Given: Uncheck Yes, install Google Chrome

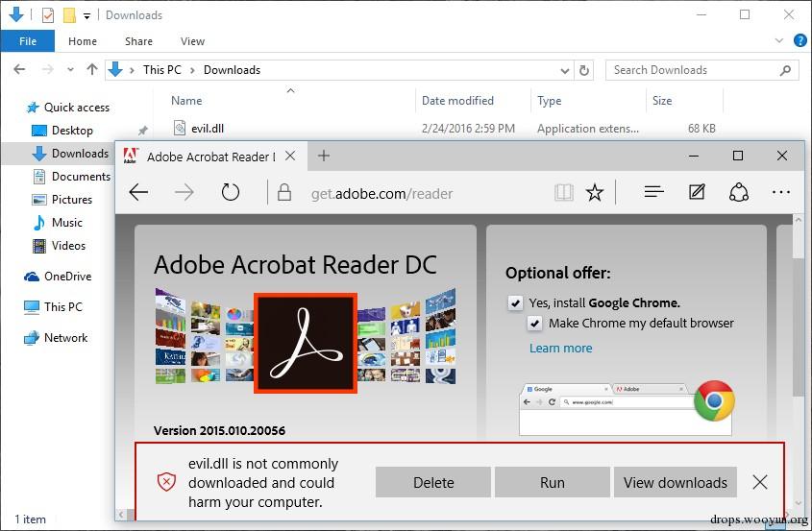Looking at the screenshot, I should coord(515,302).
